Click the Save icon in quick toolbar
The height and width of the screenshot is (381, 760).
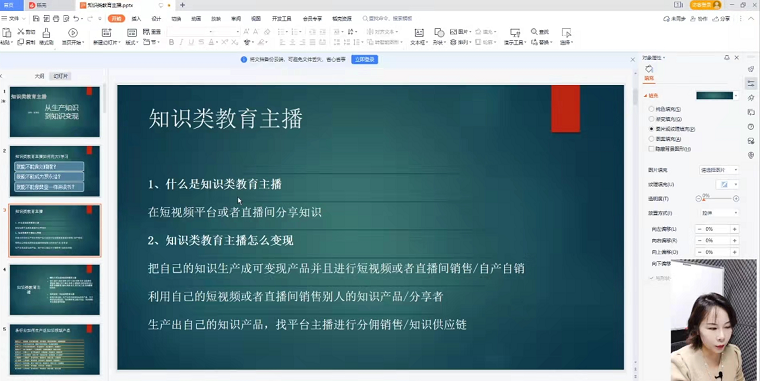(36, 18)
